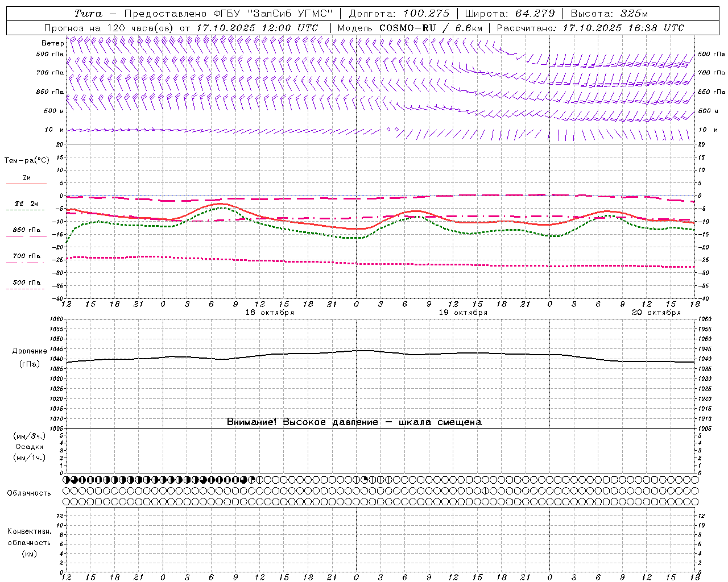The height and width of the screenshot is (582, 728).
Task: Click the station name 'Tura' in the header
Action: [x=88, y=14]
